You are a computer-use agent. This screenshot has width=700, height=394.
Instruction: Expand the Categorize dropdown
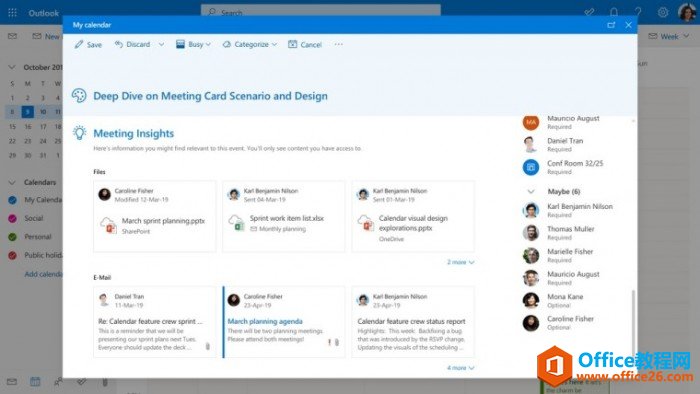coord(250,44)
